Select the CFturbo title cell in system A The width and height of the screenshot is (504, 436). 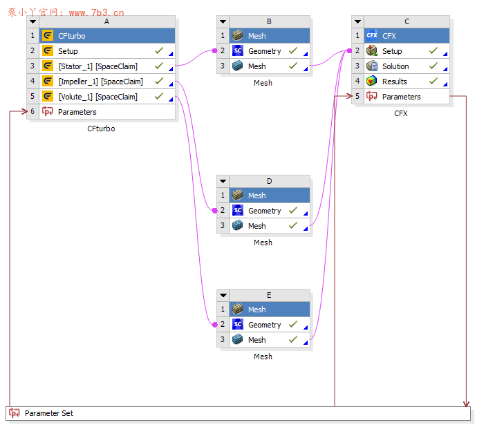(107, 36)
